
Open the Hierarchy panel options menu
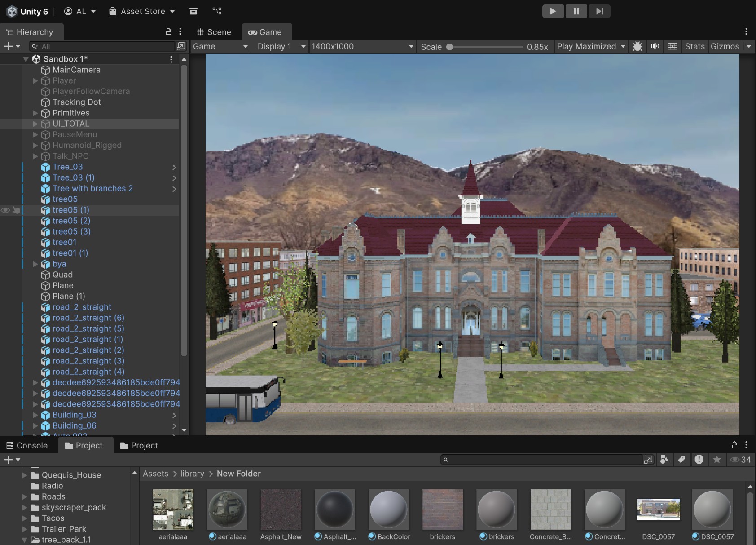(180, 31)
